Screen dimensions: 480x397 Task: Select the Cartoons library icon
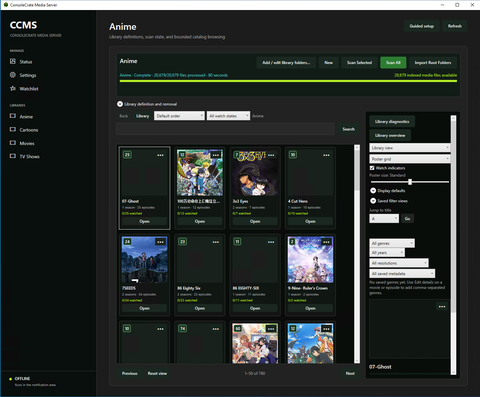coord(13,129)
